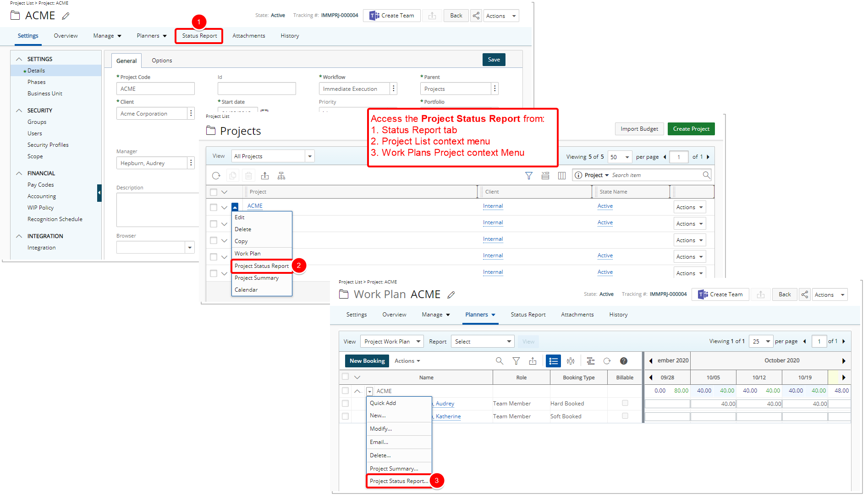
Task: Open the Status Report tab in ACME settings
Action: click(199, 36)
